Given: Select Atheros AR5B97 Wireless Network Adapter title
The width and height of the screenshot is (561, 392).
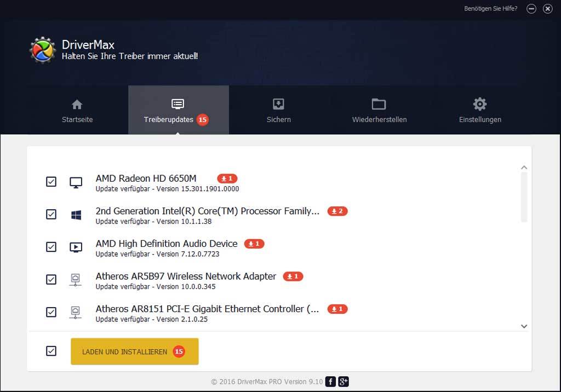Looking at the screenshot, I should coord(186,276).
